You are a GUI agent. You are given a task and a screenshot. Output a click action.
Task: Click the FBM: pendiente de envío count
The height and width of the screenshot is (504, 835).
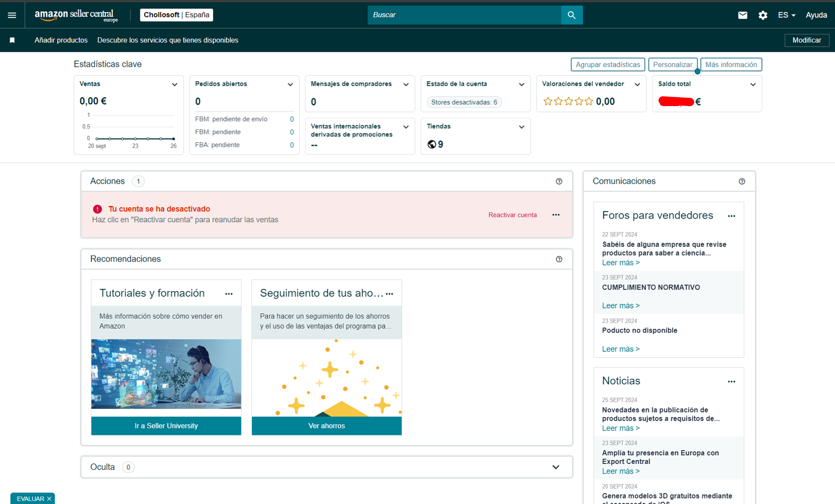(292, 119)
